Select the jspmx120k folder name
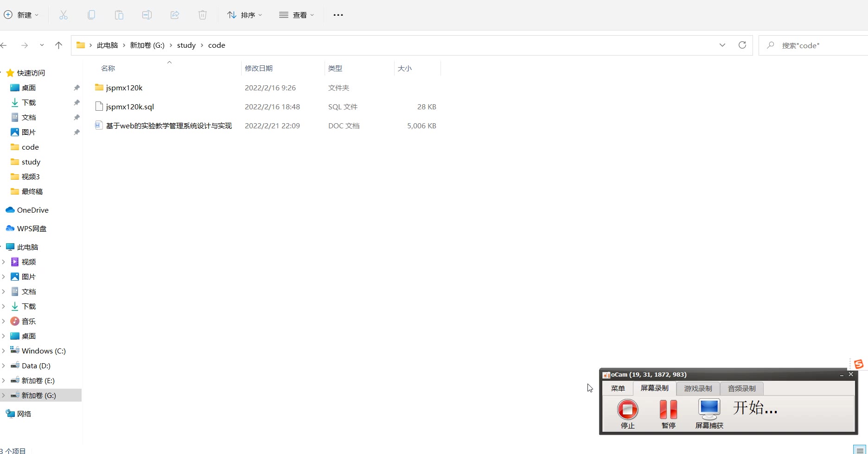The width and height of the screenshot is (868, 454). coord(124,88)
